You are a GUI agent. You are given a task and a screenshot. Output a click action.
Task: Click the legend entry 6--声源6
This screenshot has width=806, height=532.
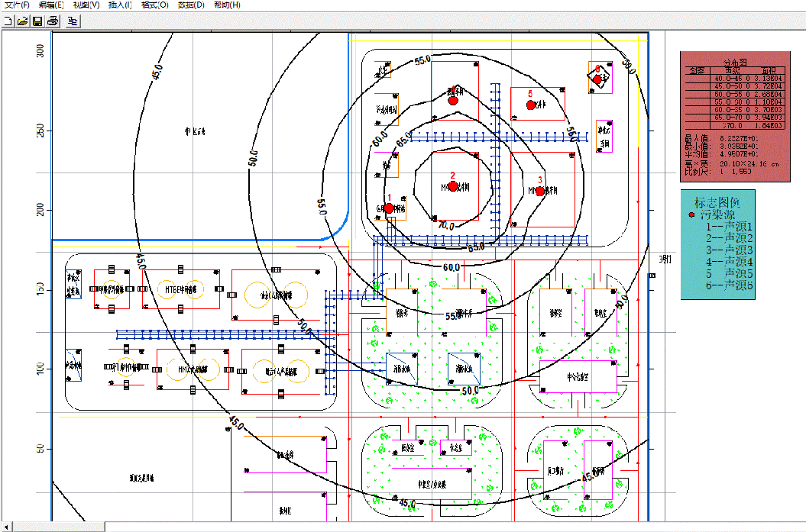[x=729, y=285]
